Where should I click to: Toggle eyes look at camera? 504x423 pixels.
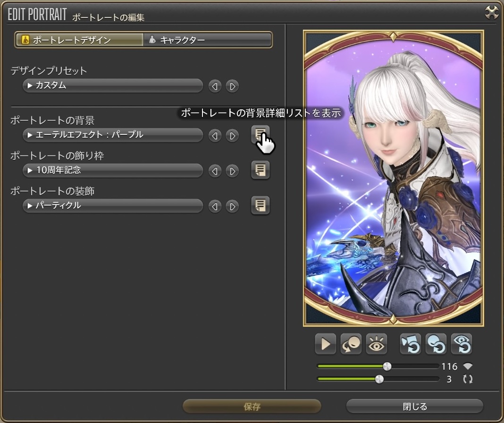[x=377, y=344]
